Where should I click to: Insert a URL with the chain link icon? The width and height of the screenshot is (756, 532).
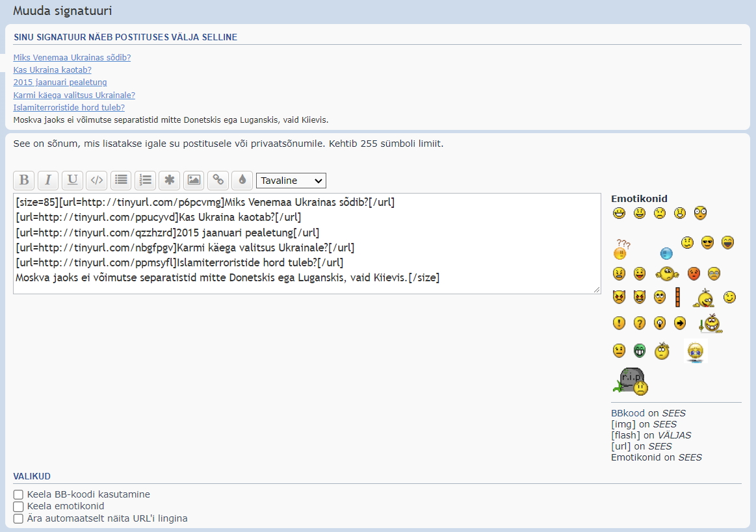click(x=218, y=180)
